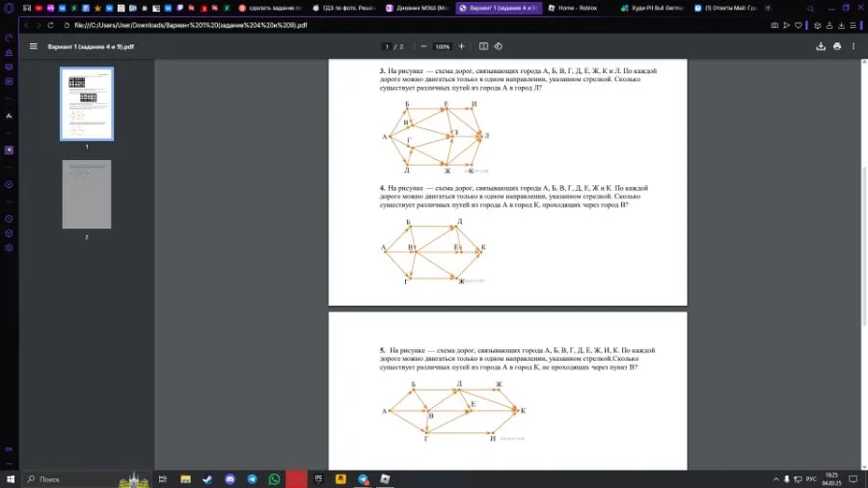
Task: Switch to the 'Худи Pit Bull' tab
Action: (652, 9)
